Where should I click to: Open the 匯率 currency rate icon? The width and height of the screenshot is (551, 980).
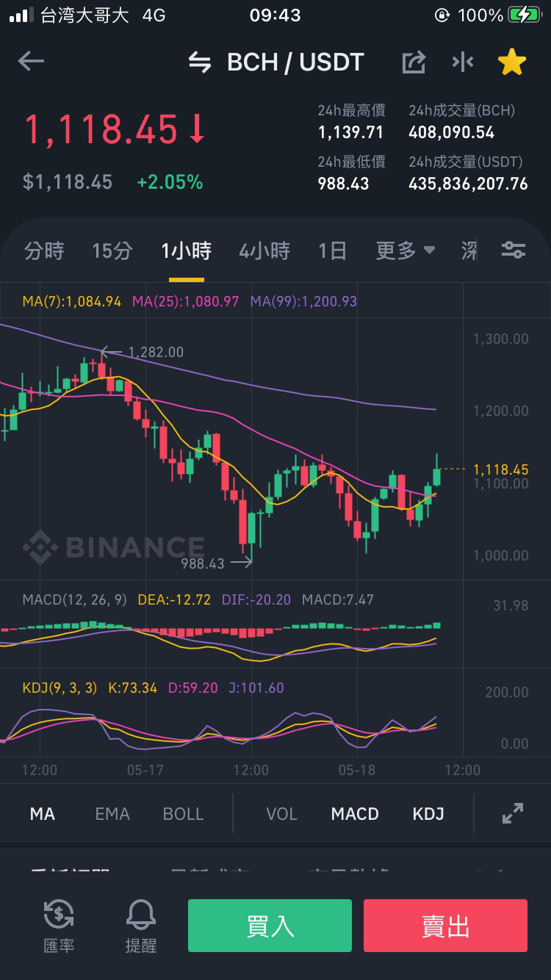pos(59,926)
